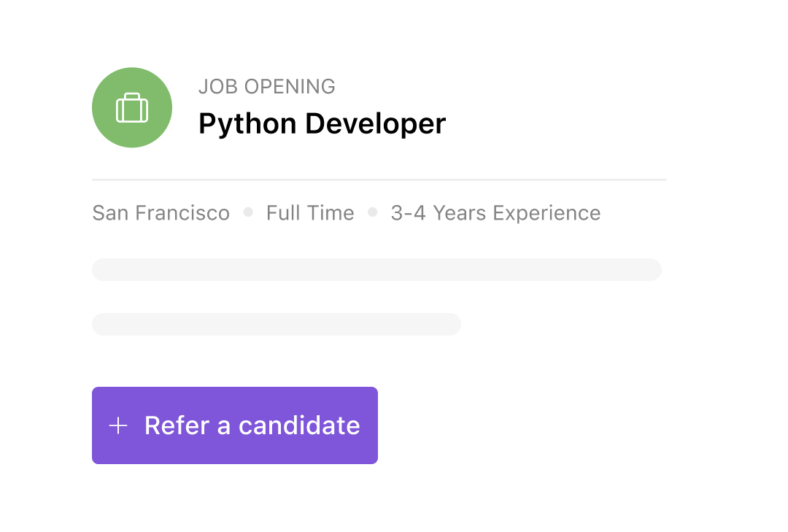Click the word Refer on the purple button

click(177, 425)
